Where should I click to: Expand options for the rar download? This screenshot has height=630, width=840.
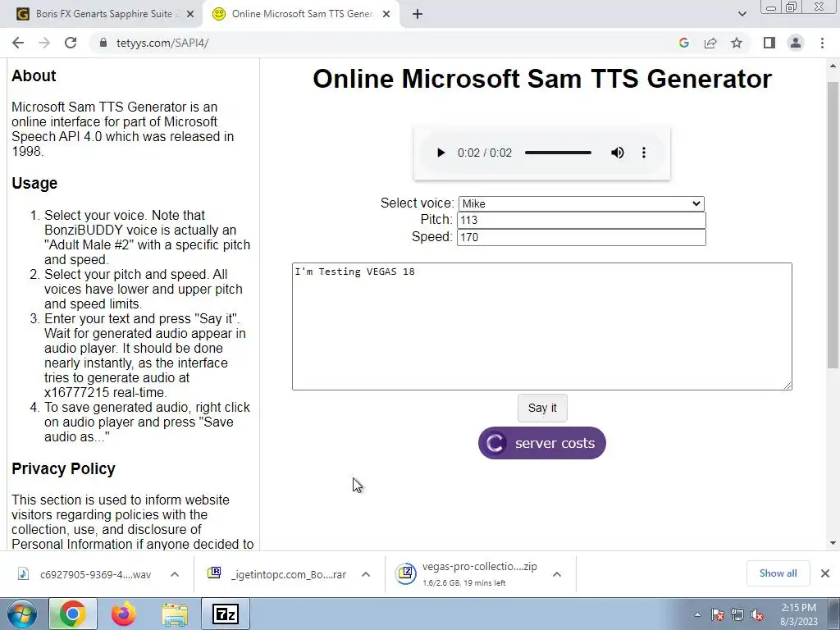(x=366, y=574)
